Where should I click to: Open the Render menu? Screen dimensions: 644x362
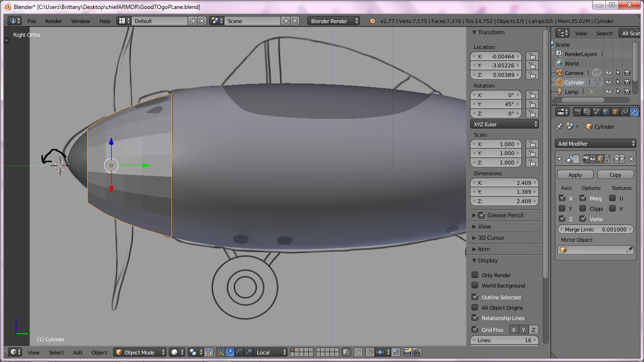click(53, 21)
